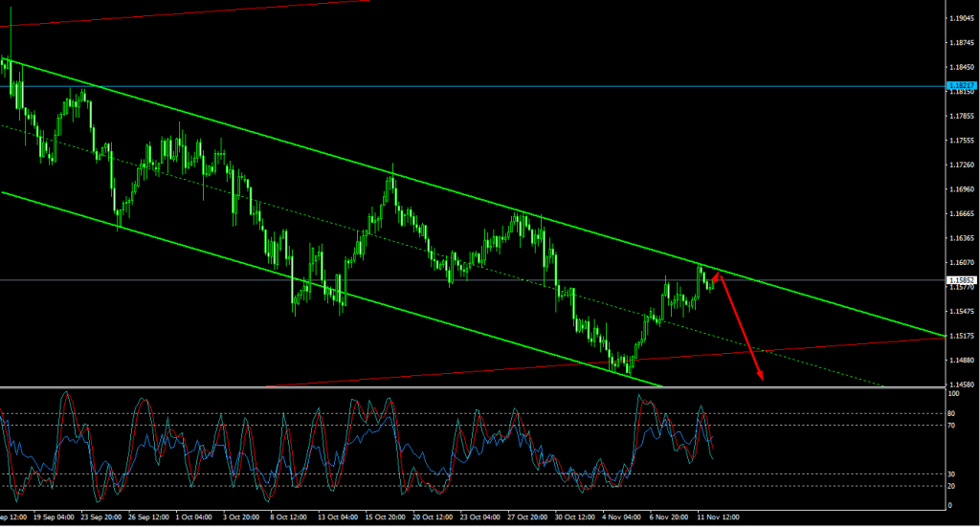
Task: Click the oscillator 80 level label
Action: pyautogui.click(x=951, y=413)
